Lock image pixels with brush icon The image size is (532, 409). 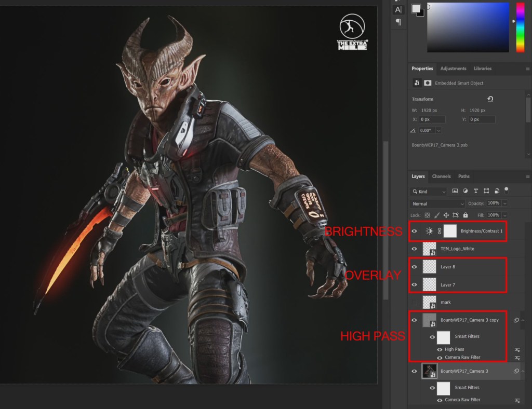[436, 215]
